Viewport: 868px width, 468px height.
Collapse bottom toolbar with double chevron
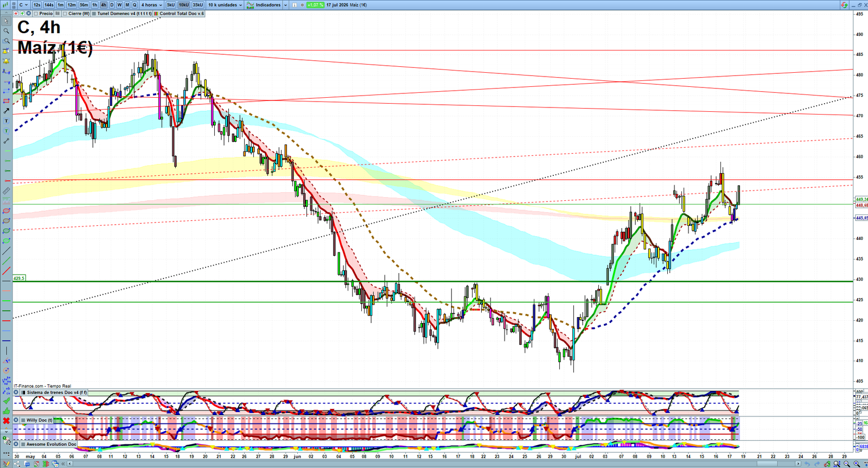[63, 464]
